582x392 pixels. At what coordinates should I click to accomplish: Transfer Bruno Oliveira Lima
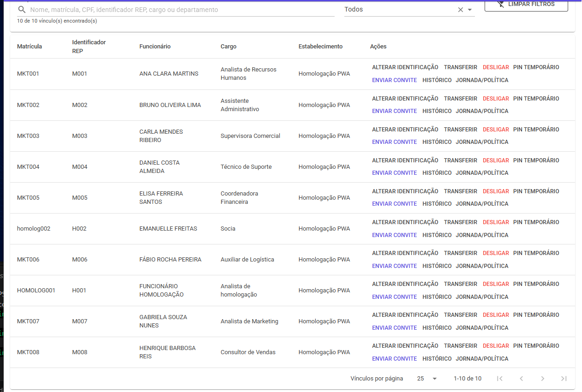pos(461,99)
